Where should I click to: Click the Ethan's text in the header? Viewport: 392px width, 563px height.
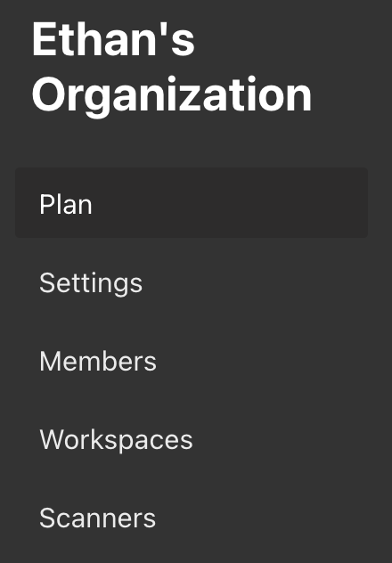tap(113, 39)
